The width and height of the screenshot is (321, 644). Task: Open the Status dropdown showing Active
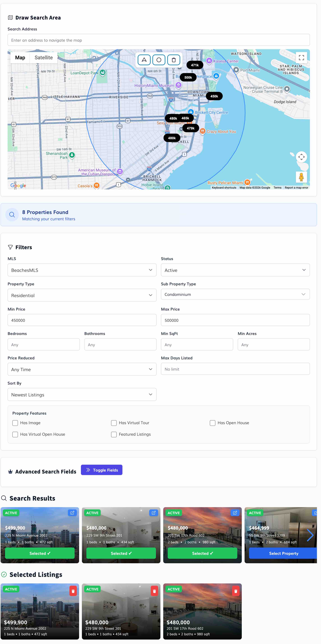tap(235, 270)
